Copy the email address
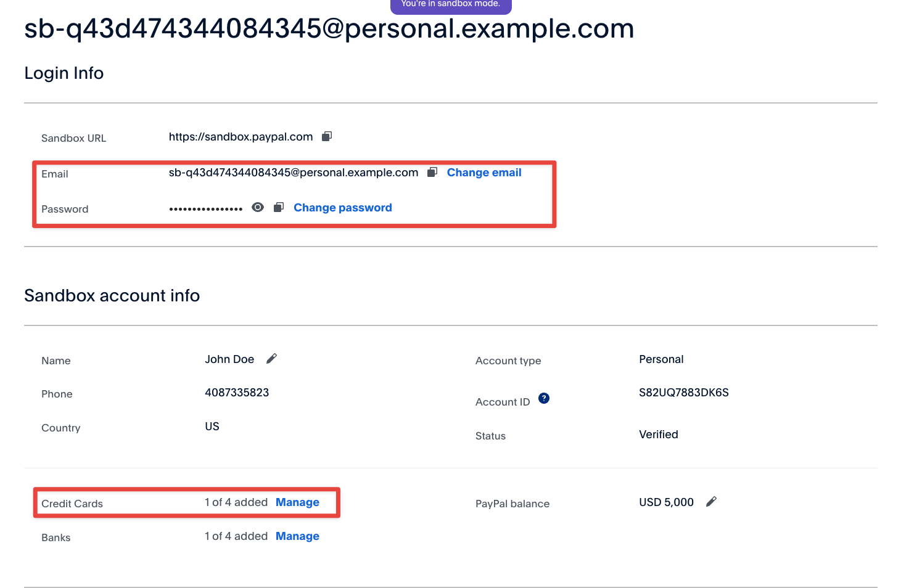901x588 pixels. click(432, 172)
